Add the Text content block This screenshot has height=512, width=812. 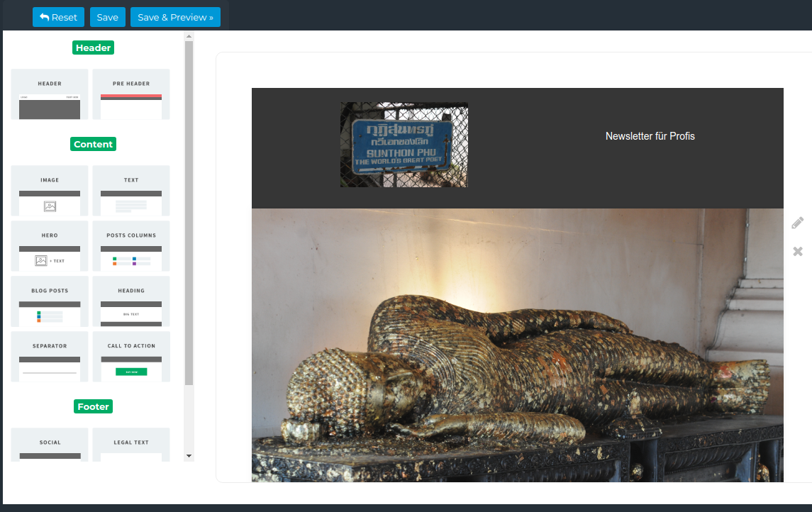click(131, 191)
